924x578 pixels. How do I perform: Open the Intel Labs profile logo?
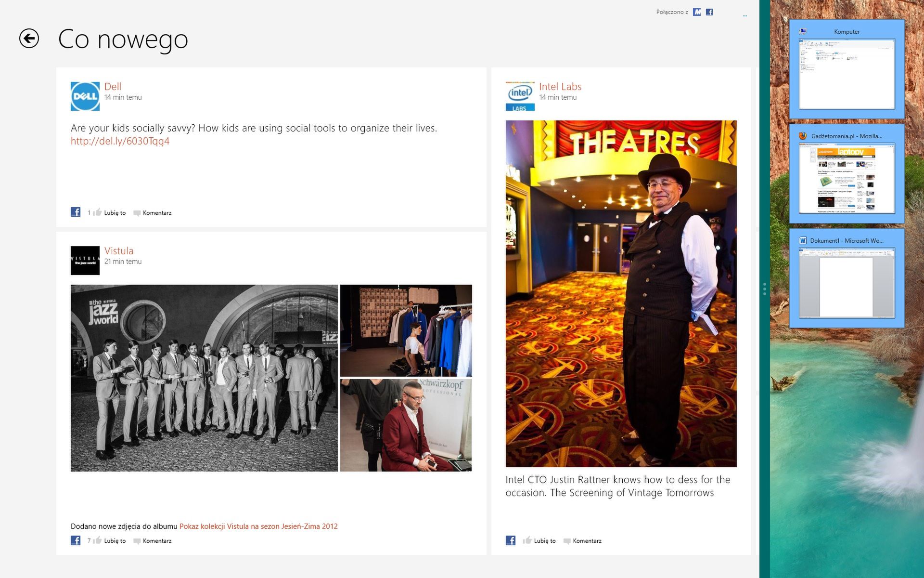pyautogui.click(x=520, y=96)
